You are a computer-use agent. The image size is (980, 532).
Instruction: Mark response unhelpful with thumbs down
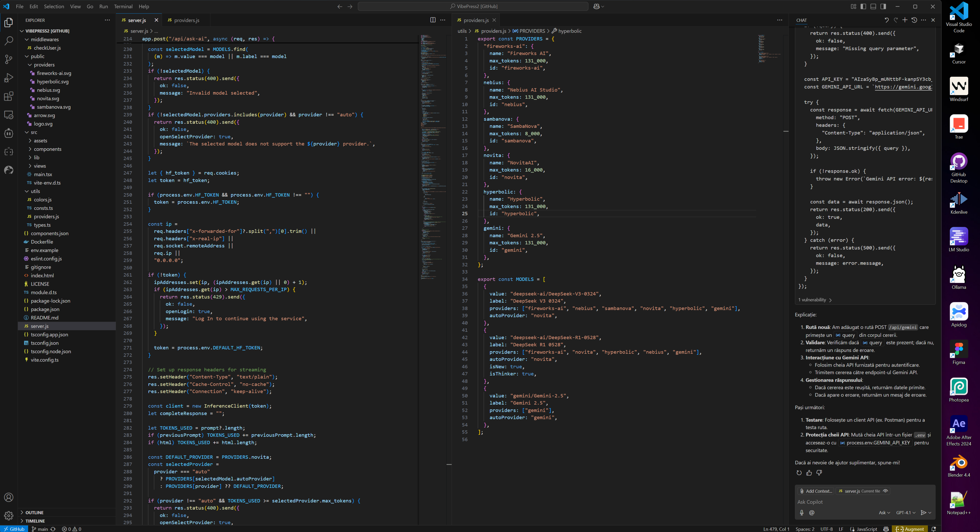click(x=819, y=473)
